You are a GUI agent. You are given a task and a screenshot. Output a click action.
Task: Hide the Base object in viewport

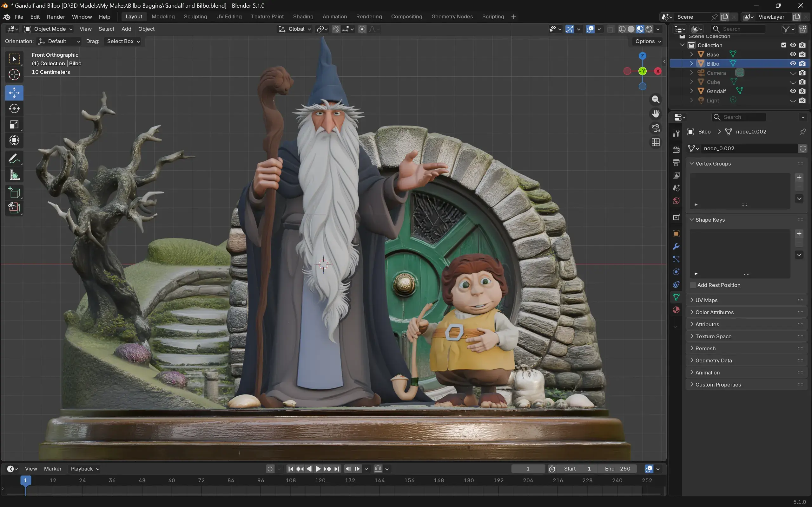click(x=793, y=54)
